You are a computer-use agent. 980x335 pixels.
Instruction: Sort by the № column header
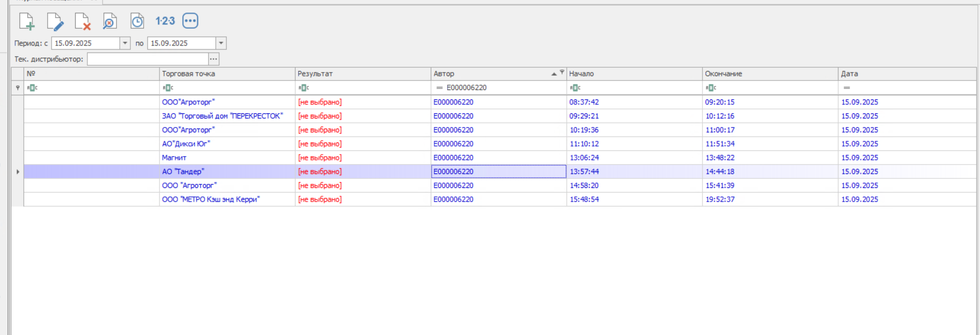click(x=92, y=74)
